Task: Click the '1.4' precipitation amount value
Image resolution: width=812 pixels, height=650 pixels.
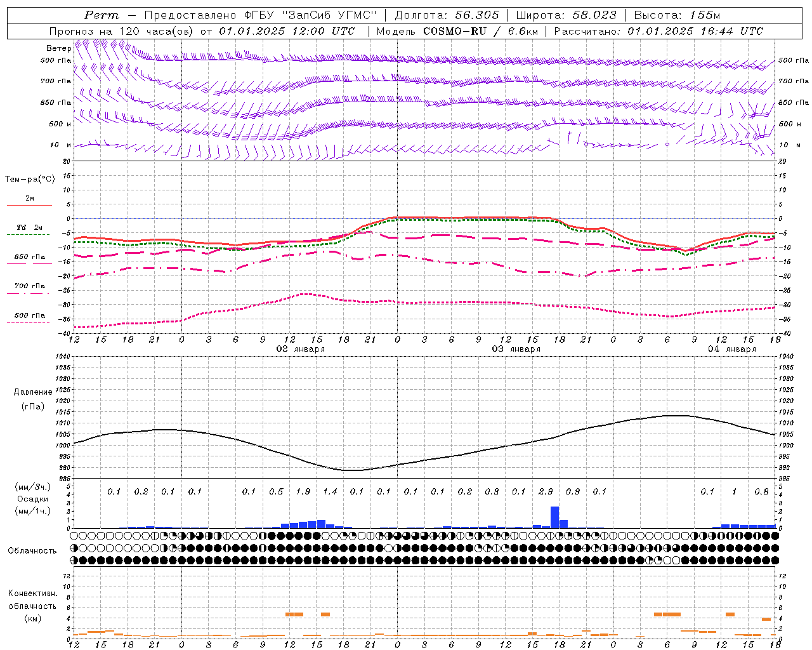Action: click(330, 492)
